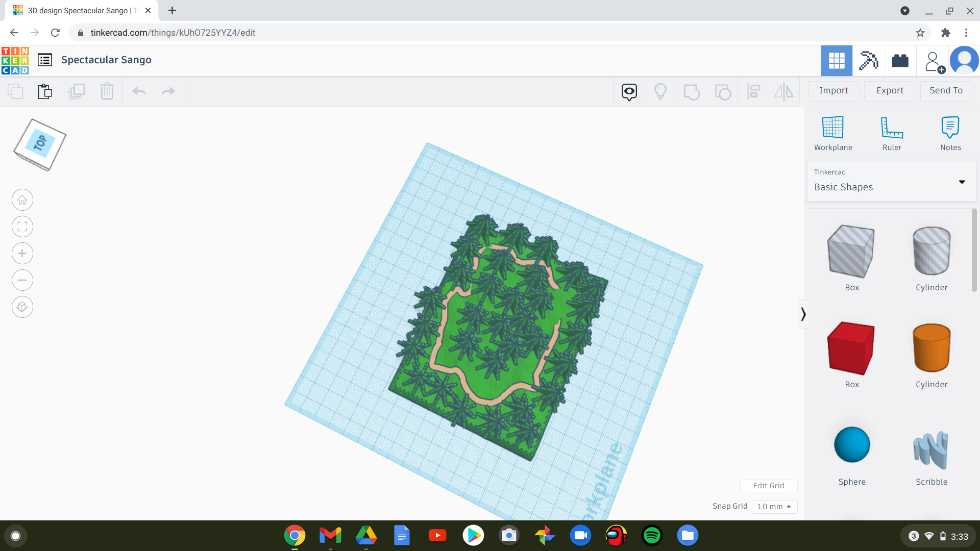Image resolution: width=980 pixels, height=551 pixels.
Task: Open Blocks mode pickaxe icon
Action: tap(868, 61)
